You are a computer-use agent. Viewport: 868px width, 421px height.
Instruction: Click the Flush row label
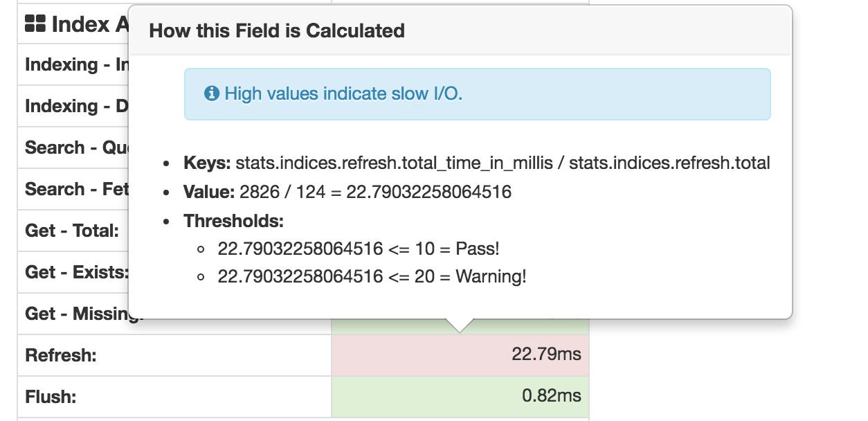(x=47, y=396)
